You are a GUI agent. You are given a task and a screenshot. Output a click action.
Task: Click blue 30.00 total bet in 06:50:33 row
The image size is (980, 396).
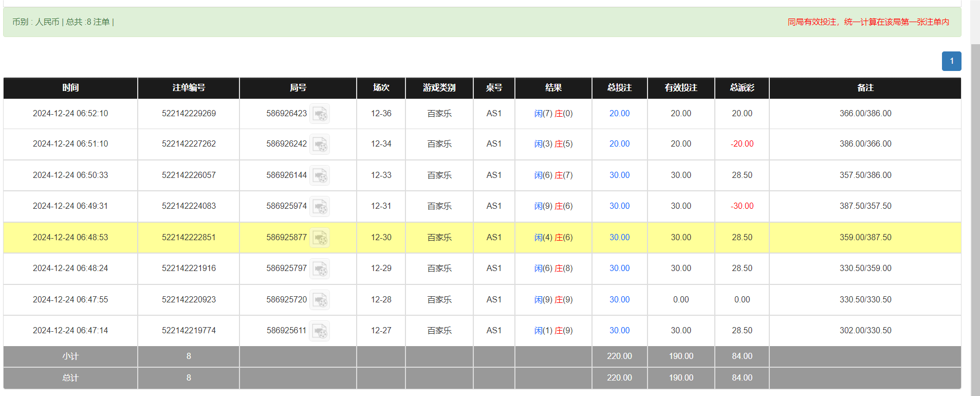[x=619, y=175]
